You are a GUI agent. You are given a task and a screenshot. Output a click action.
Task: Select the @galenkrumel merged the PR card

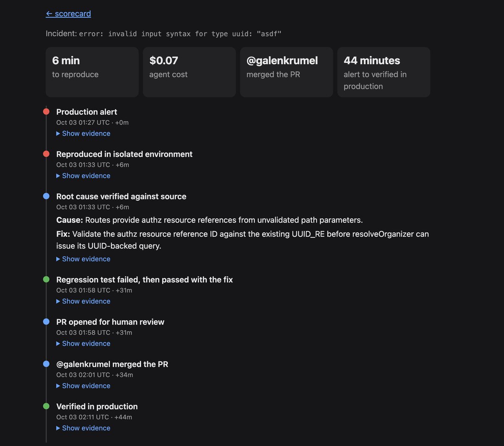click(x=286, y=72)
